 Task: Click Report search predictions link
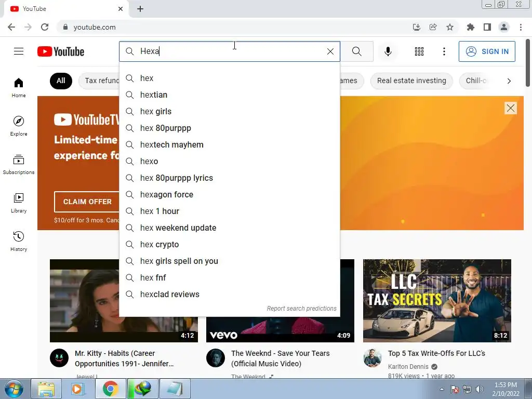point(302,309)
